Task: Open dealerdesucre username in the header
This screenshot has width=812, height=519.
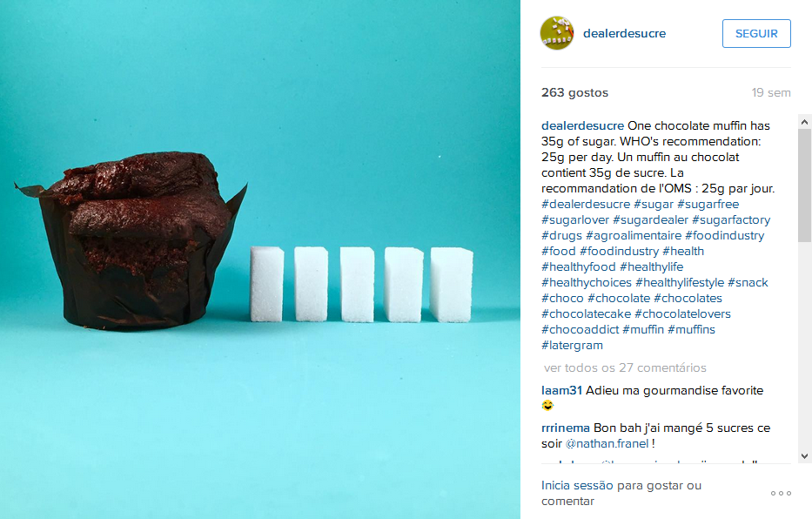Action: pos(624,33)
